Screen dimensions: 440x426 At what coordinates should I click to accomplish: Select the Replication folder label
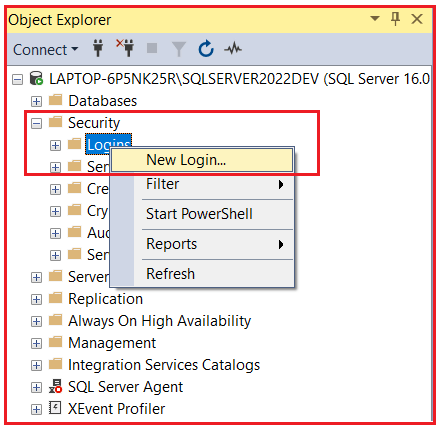pyautogui.click(x=105, y=299)
